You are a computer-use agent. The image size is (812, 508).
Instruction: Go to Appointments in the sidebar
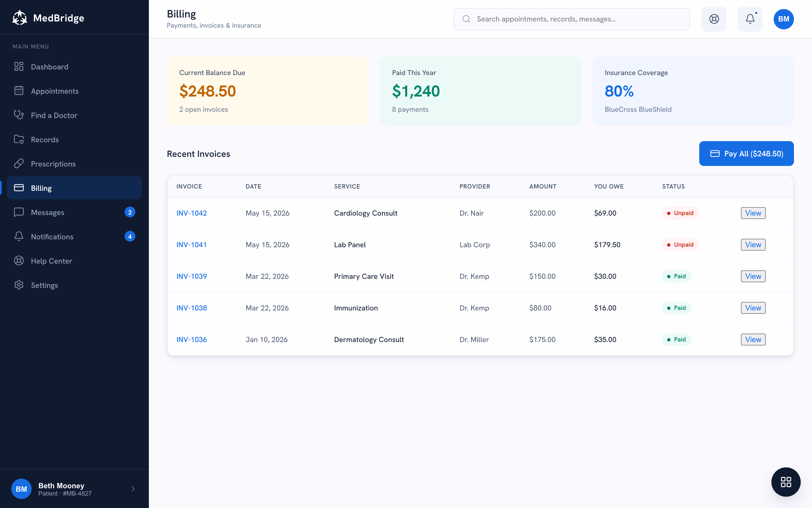coord(74,91)
